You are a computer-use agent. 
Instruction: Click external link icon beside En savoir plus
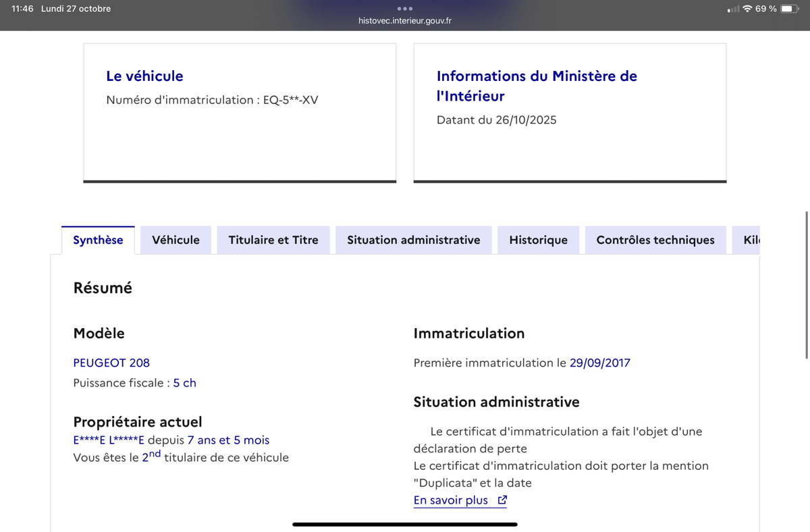coord(502,500)
